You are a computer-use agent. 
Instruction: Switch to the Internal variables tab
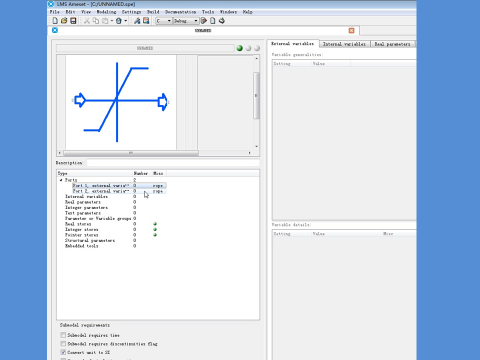(344, 44)
